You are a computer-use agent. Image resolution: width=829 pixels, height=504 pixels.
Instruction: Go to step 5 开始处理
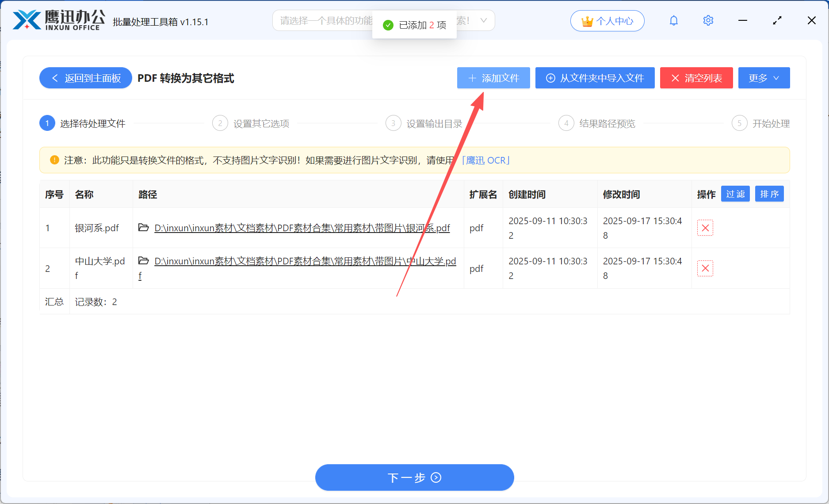pyautogui.click(x=761, y=123)
